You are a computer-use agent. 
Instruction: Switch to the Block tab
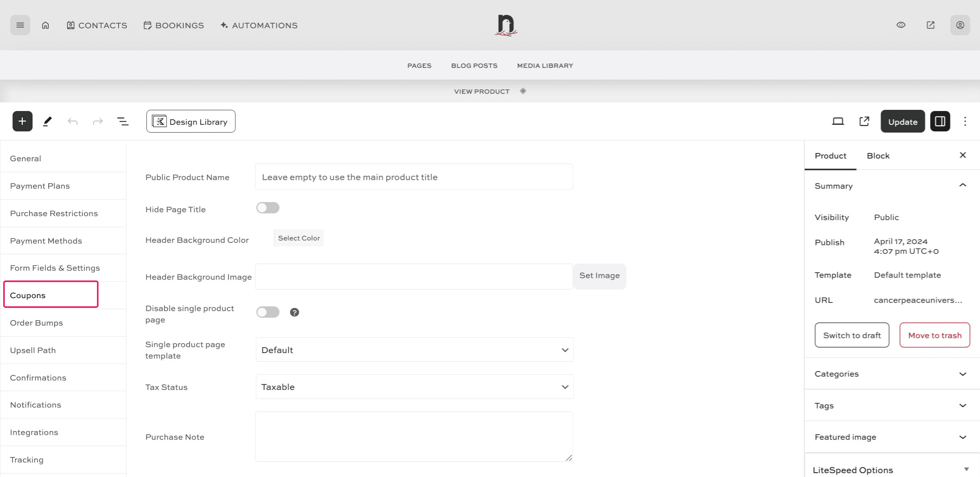pos(878,156)
